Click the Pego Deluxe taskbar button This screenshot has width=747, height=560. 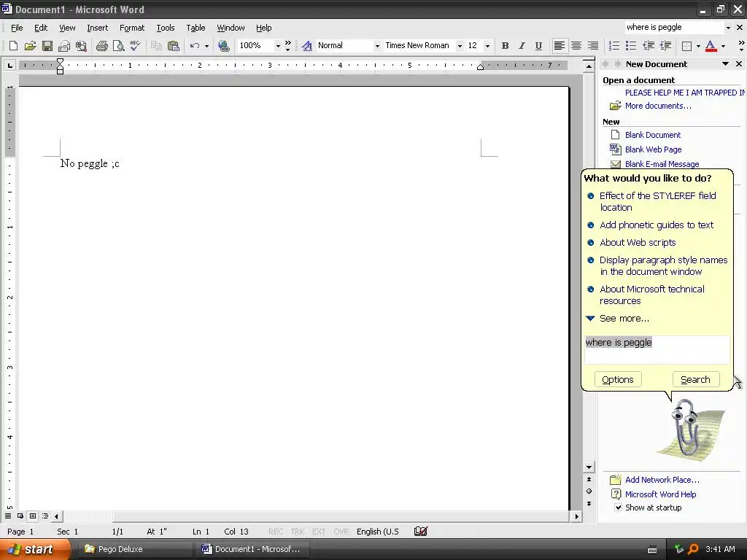click(134, 549)
